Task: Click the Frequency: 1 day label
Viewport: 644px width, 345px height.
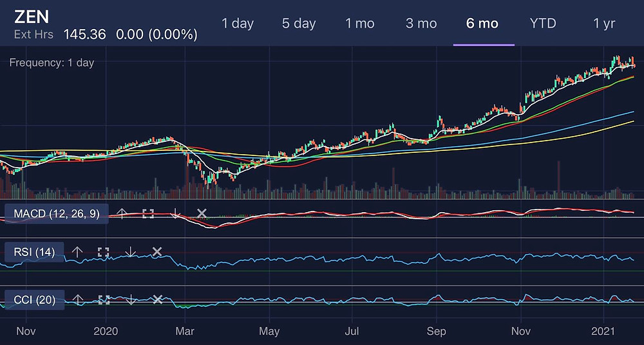Action: pos(52,63)
